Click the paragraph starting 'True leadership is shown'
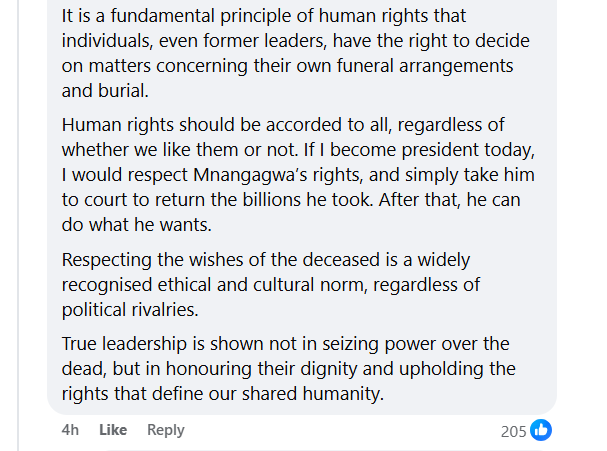The width and height of the screenshot is (607, 451). tap(288, 368)
